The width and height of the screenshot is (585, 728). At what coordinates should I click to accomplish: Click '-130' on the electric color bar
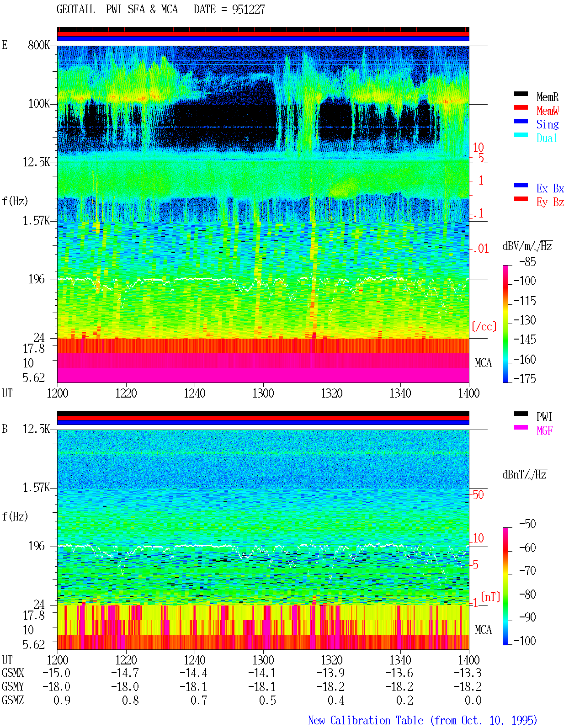[525, 320]
